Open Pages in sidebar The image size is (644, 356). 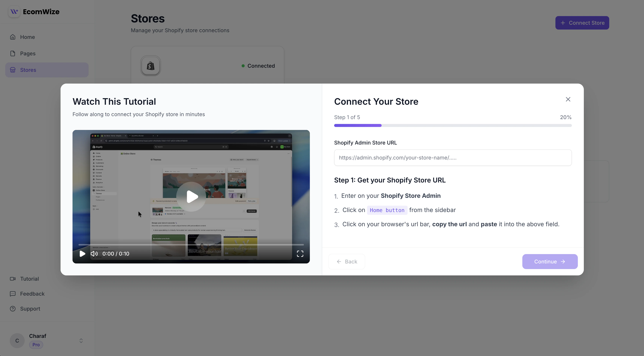point(28,53)
